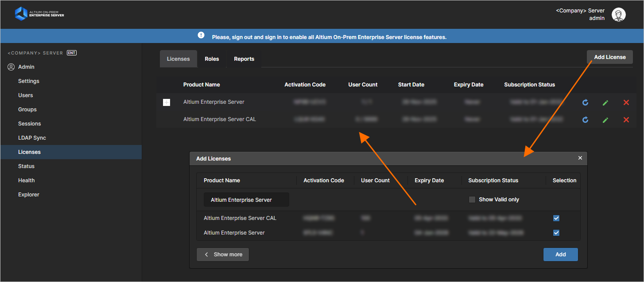The height and width of the screenshot is (282, 644).
Task: Click the Add License button
Action: 609,57
